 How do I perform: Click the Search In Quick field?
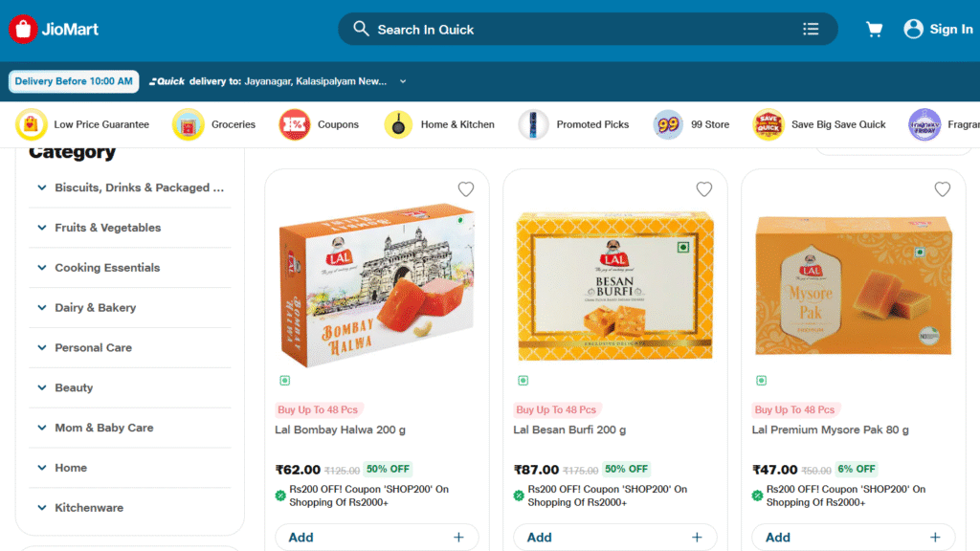click(x=574, y=30)
